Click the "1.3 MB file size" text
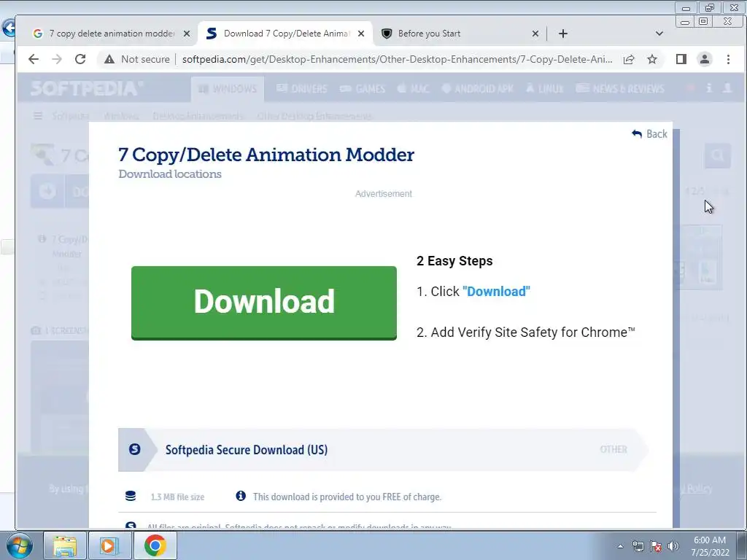Viewport: 747px width, 560px height. point(177,497)
